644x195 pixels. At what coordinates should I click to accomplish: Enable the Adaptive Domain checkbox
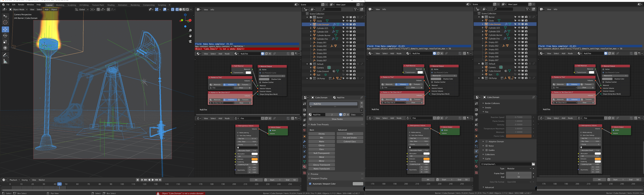point(486,141)
